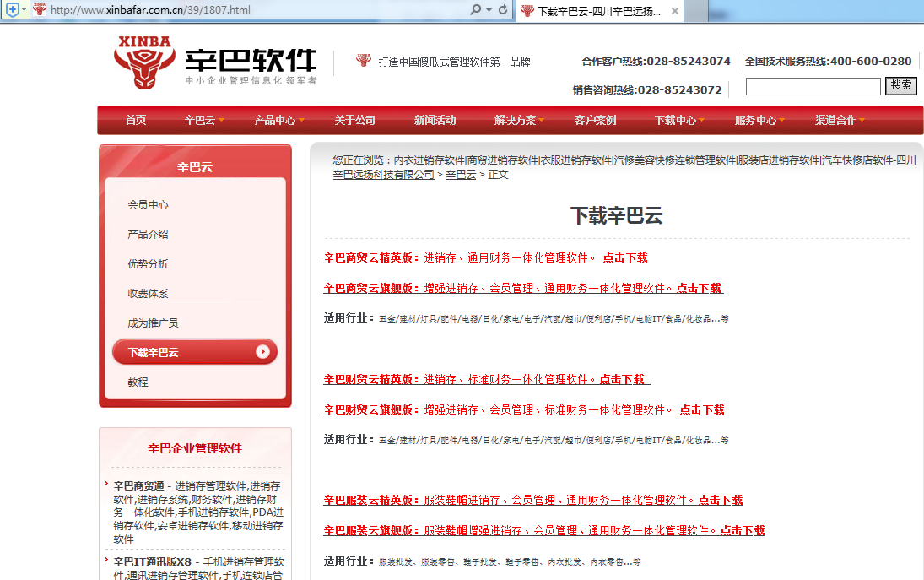This screenshot has height=580, width=924.
Task: Select 成为推广员 in sidebar
Action: (154, 323)
